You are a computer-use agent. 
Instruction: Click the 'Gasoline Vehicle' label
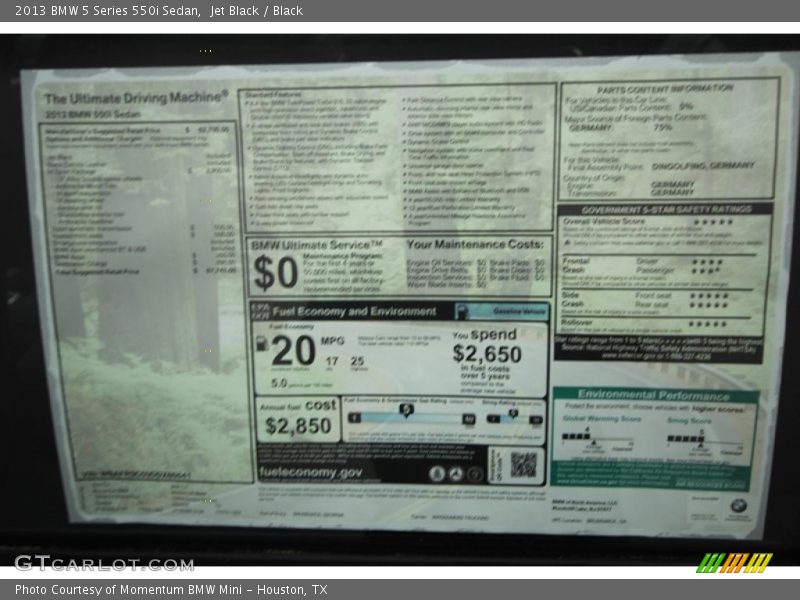(519, 311)
